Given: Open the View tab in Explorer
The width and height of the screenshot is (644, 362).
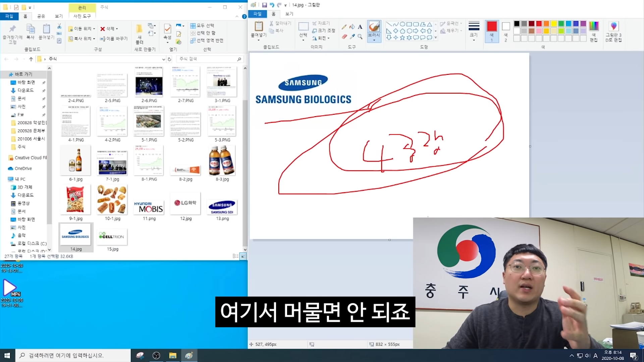Looking at the screenshot, I should (59, 16).
